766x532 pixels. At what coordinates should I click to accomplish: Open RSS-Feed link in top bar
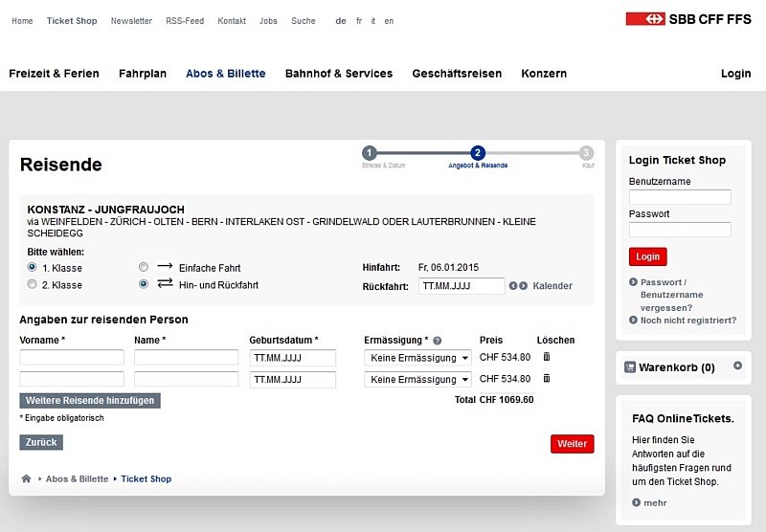pos(185,21)
